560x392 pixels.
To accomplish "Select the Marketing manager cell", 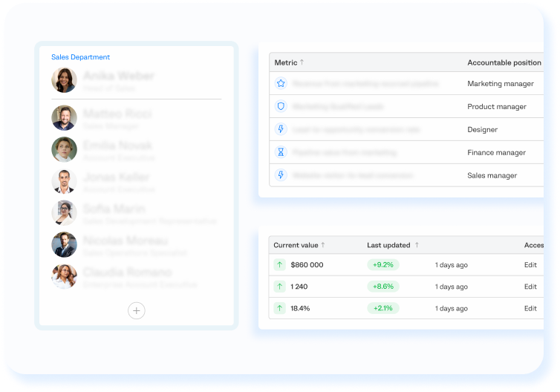I will point(501,84).
